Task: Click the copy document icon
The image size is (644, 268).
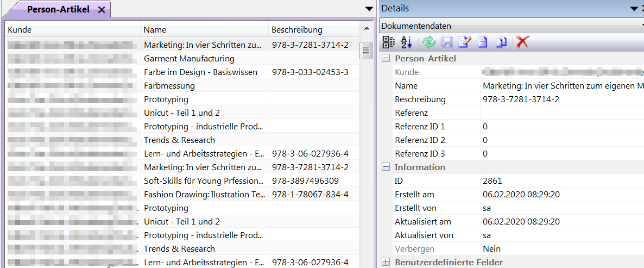Action: tap(501, 42)
